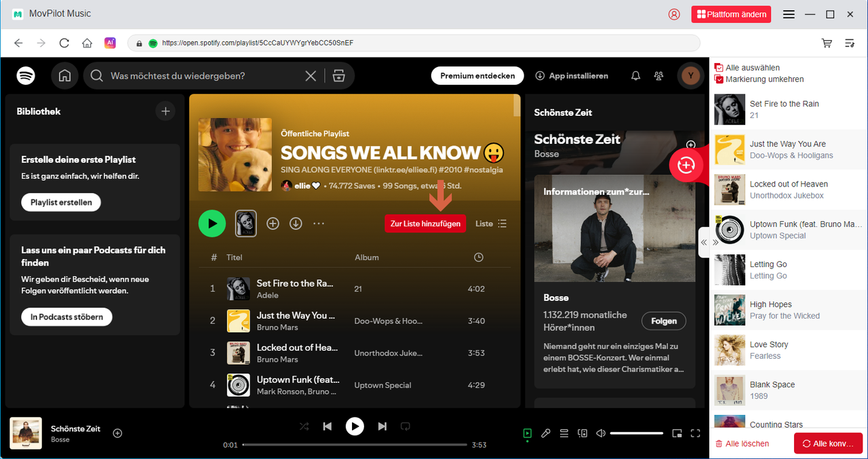
Task: Open connect to a device icon
Action: (582, 433)
